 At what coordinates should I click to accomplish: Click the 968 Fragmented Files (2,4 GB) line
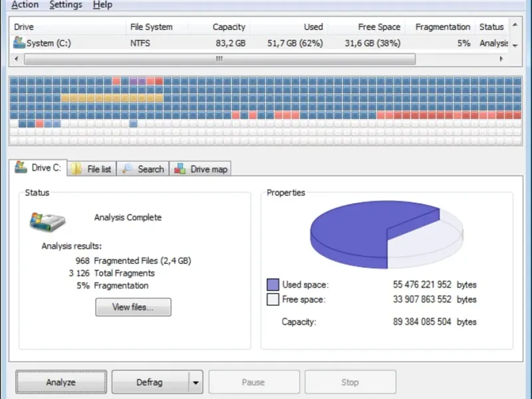tap(134, 261)
